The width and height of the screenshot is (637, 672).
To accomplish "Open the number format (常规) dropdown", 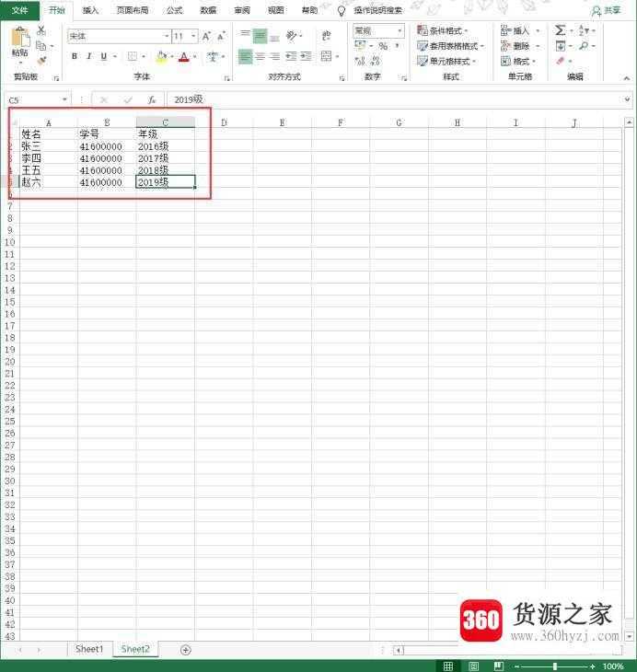I will pyautogui.click(x=400, y=31).
